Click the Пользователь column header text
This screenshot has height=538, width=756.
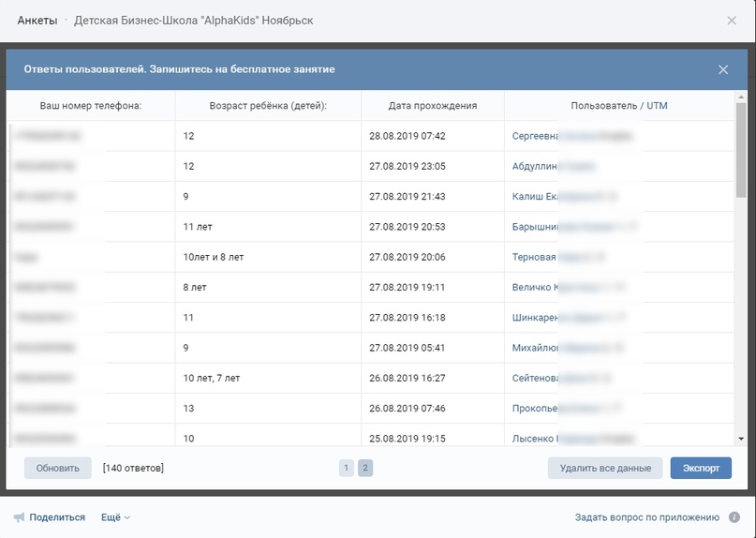(x=604, y=106)
